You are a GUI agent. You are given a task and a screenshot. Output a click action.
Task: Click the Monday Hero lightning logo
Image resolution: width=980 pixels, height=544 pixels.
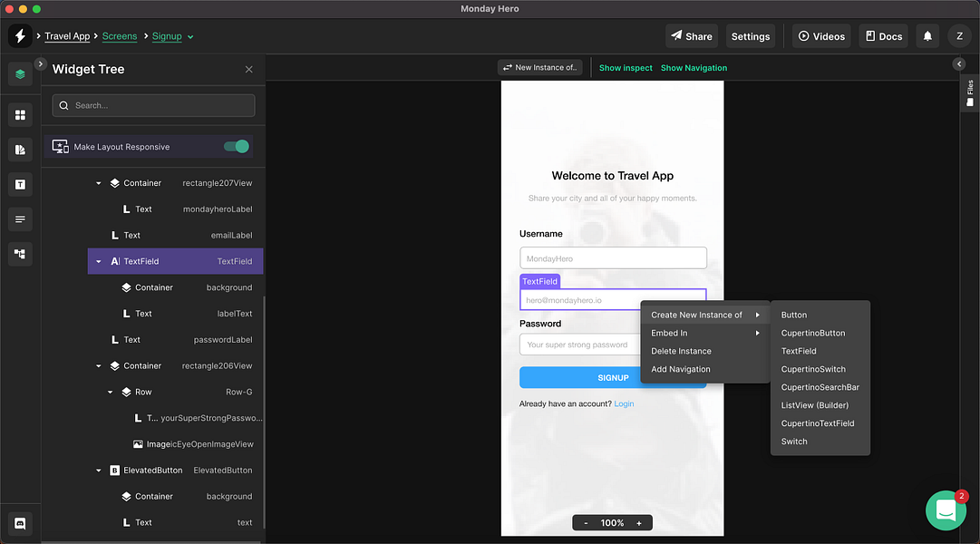click(20, 35)
